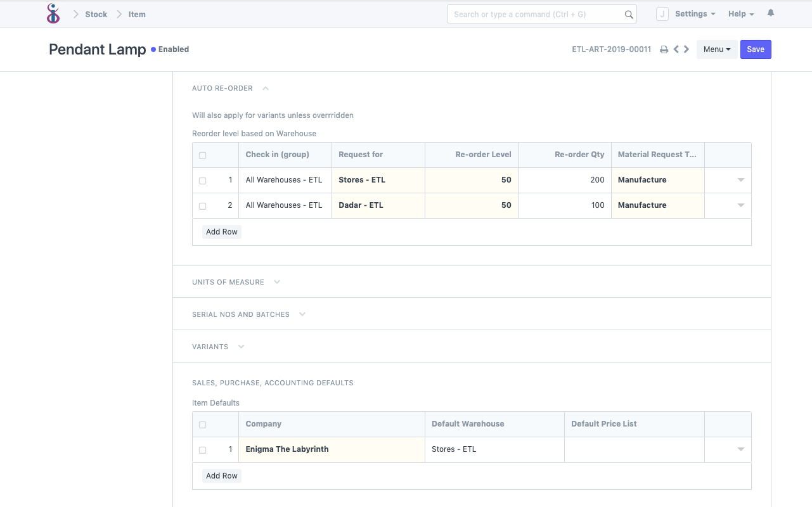This screenshot has height=507, width=812.
Task: Click the magnifying glass in the search bar
Action: coord(628,13)
